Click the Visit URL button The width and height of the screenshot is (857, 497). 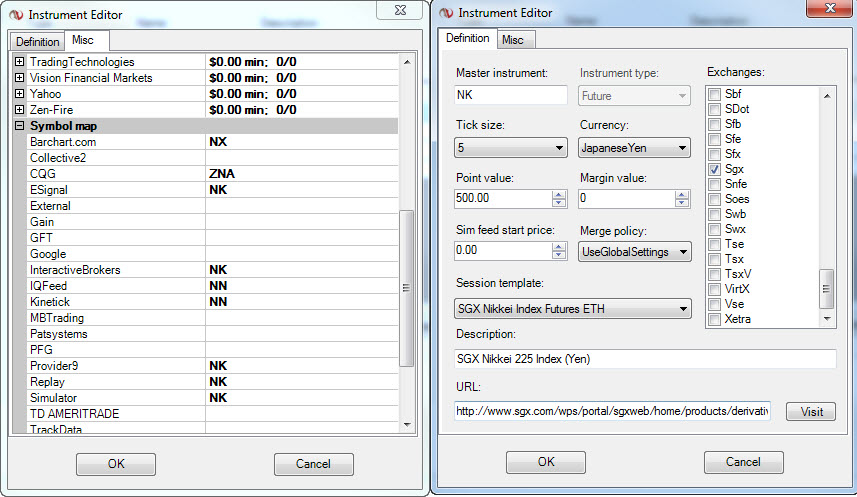(811, 412)
